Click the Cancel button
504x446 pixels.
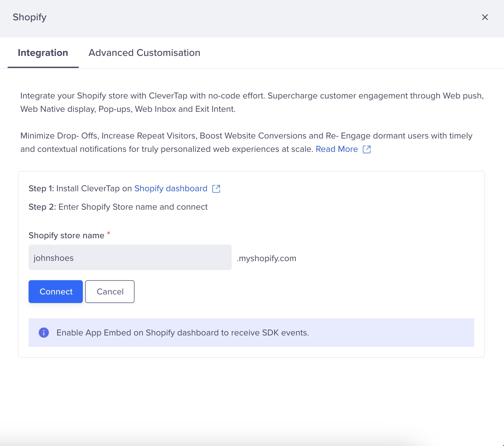[110, 292]
